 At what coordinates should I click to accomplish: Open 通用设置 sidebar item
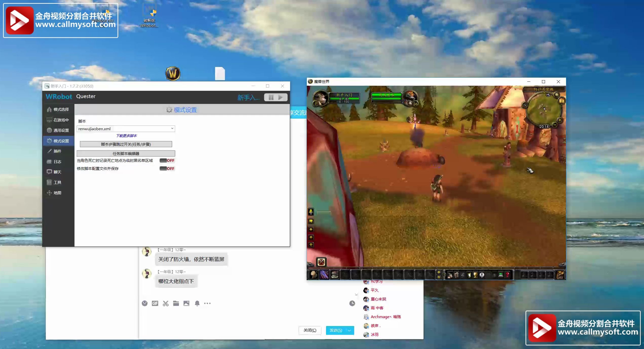58,130
